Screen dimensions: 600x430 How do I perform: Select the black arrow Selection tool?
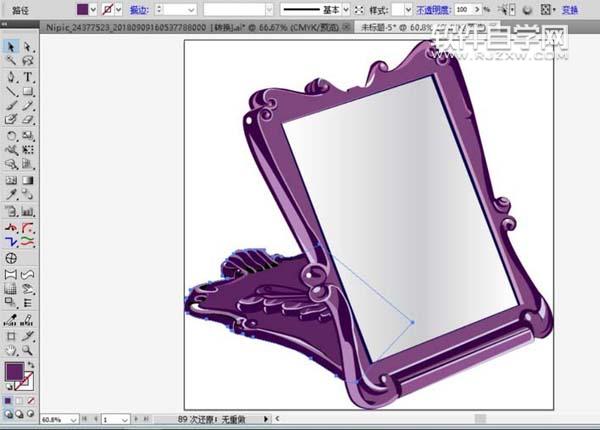(x=11, y=46)
